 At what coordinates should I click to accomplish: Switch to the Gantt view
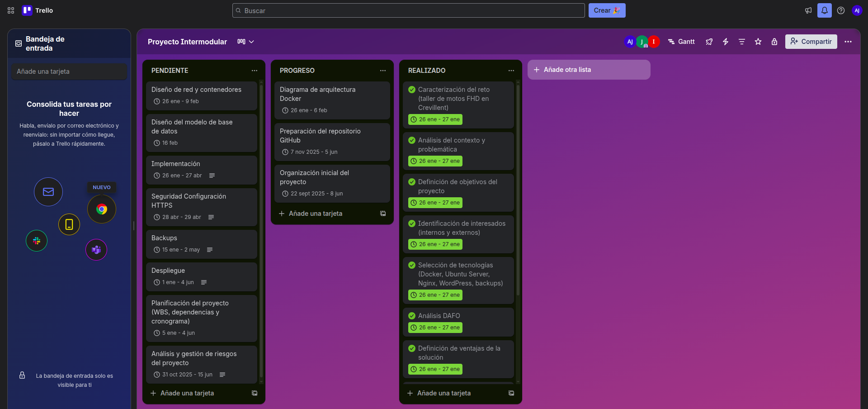pos(681,42)
